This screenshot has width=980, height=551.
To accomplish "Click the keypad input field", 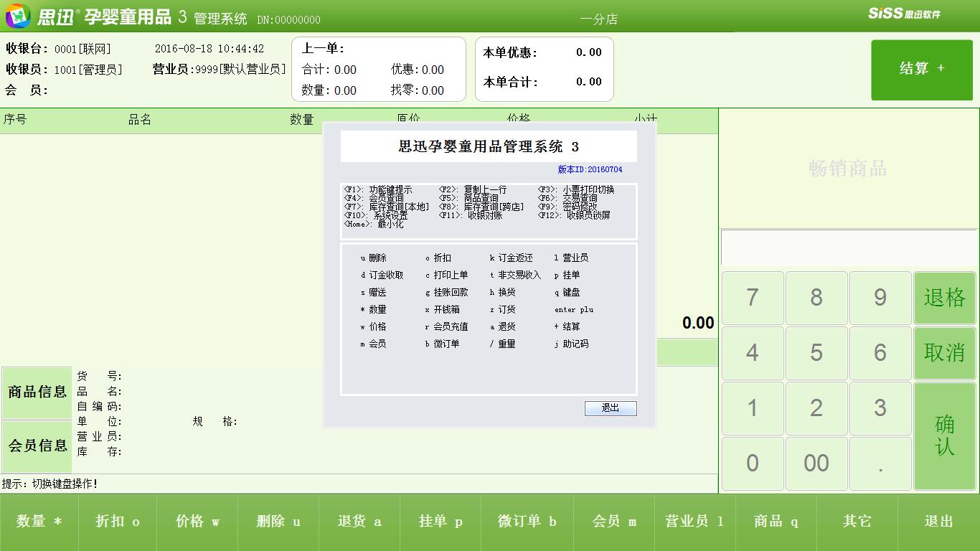I will tap(849, 248).
